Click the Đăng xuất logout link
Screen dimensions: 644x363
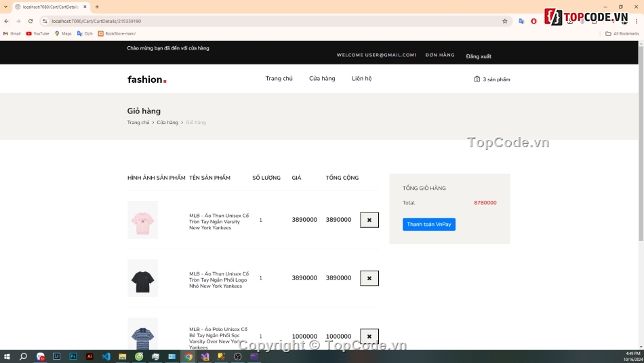[479, 56]
